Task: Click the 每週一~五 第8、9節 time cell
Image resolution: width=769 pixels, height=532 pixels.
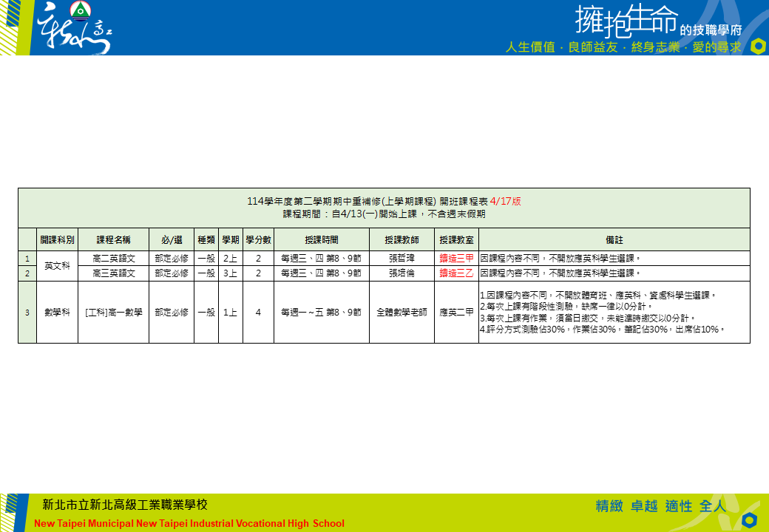Action: pyautogui.click(x=321, y=312)
